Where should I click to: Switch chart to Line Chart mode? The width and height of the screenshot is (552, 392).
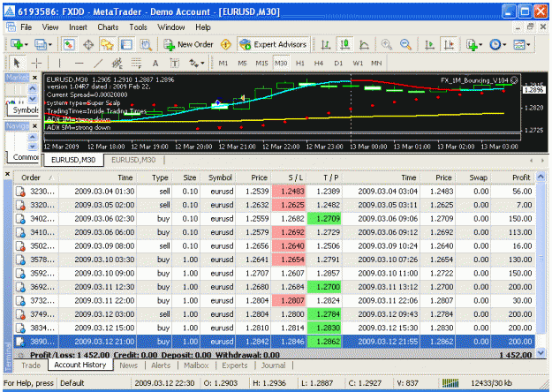pos(364,45)
